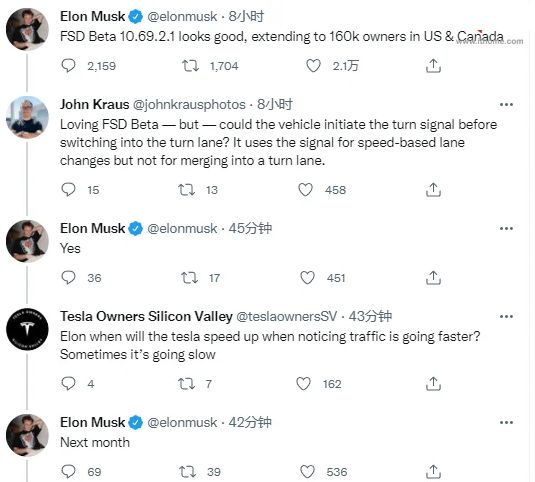535x482 pixels.
Task: Reply to Elon's FSD Beta 10.69.2.1 tweet
Action: coord(68,65)
